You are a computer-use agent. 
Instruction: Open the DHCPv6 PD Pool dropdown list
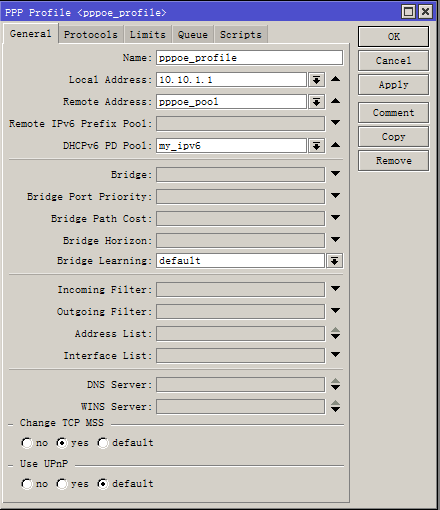(x=316, y=146)
